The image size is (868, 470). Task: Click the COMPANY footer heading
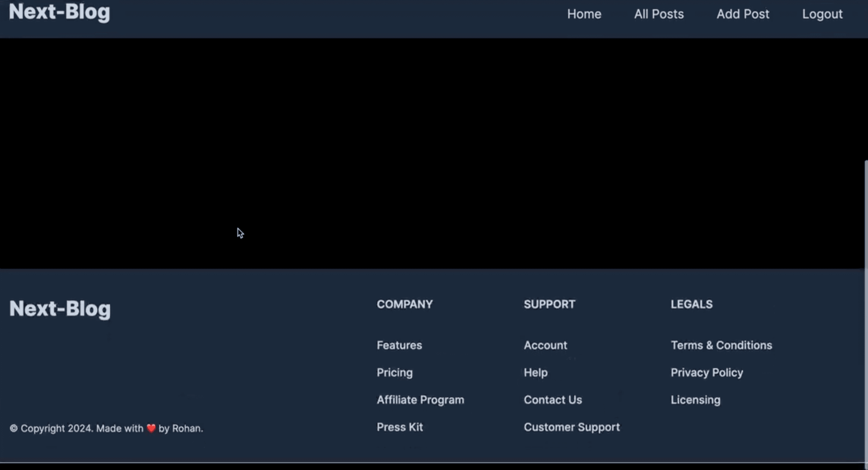coord(404,304)
